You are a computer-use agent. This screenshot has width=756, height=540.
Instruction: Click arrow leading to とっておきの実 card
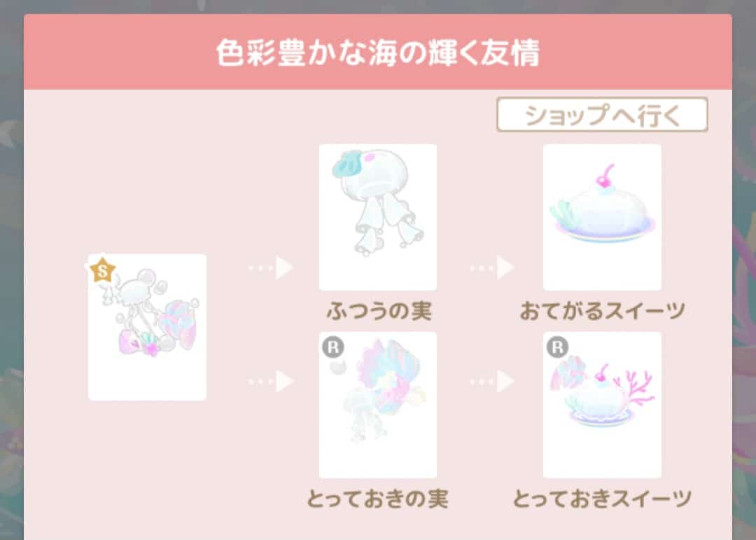[x=271, y=381]
